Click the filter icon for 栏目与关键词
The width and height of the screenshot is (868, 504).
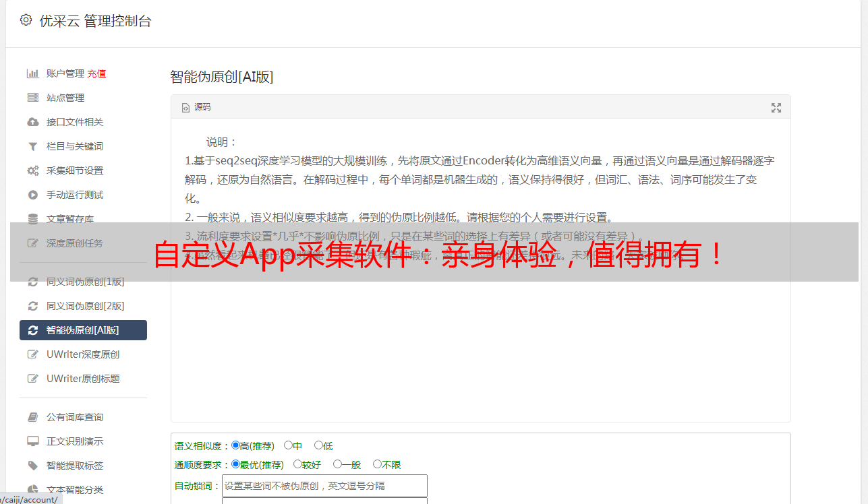coord(32,146)
